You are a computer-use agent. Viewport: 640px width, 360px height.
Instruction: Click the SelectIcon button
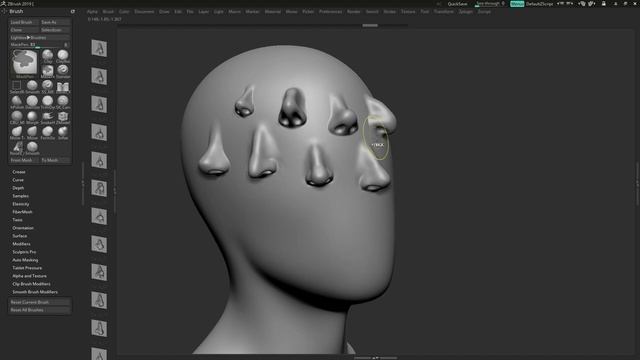tap(56, 30)
